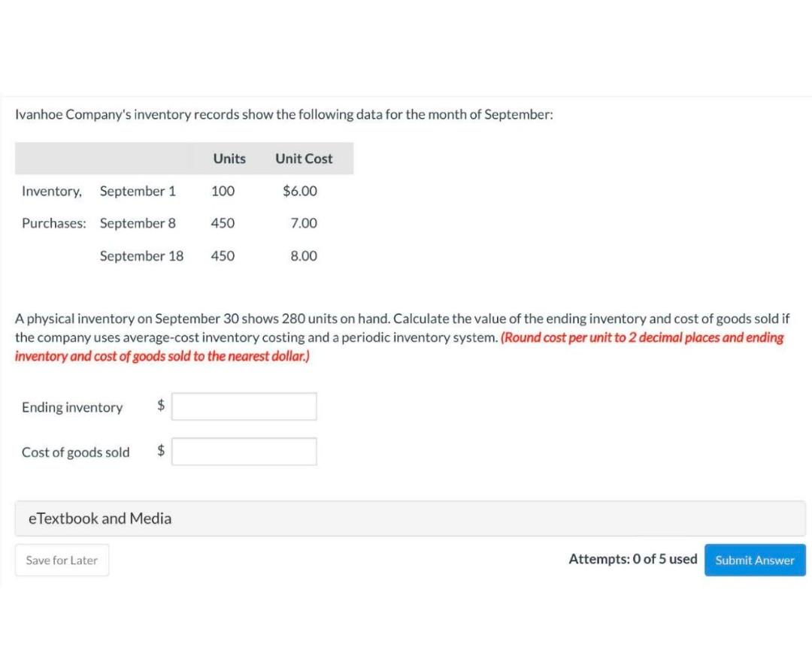Screen dimensions: 812x662
Task: Click the Save for Later button
Action: click(62, 560)
